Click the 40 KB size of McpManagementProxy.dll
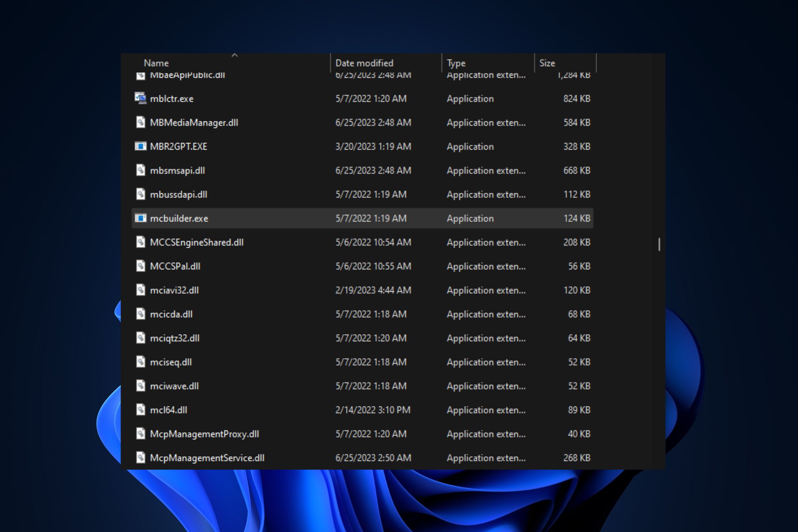 pos(579,434)
